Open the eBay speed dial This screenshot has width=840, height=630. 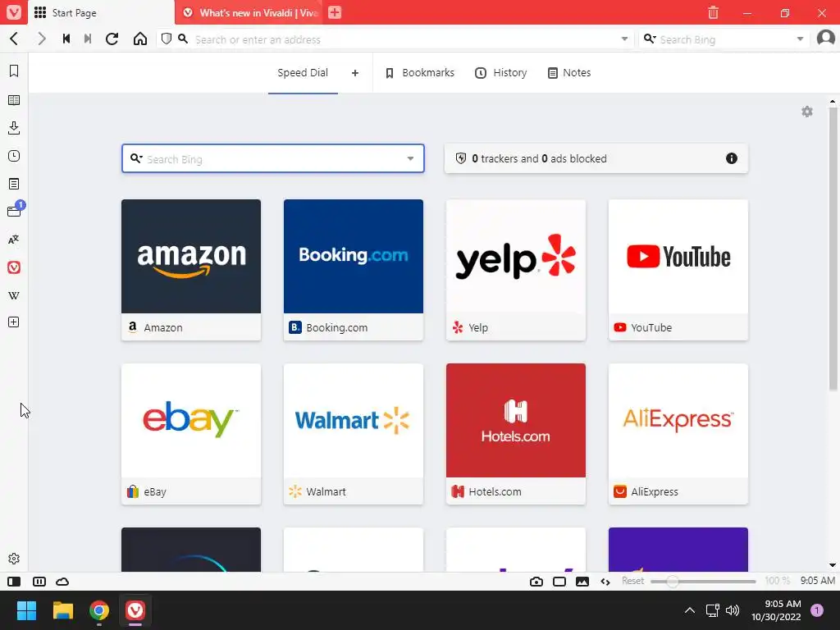click(x=191, y=434)
